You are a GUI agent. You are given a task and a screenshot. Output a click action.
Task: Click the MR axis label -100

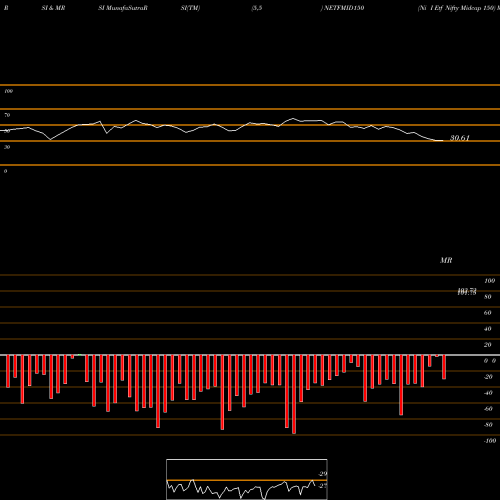pos(490,441)
